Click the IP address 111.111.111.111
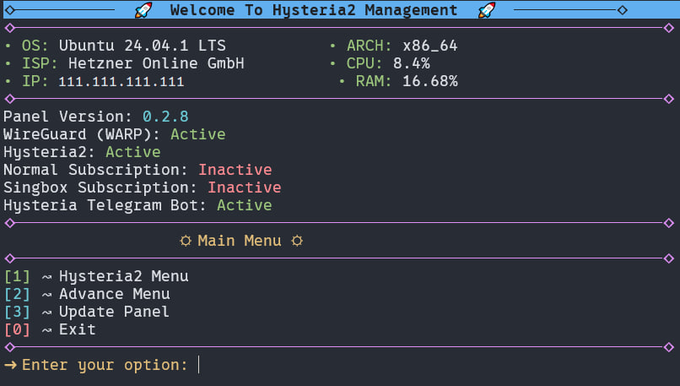 (x=121, y=82)
